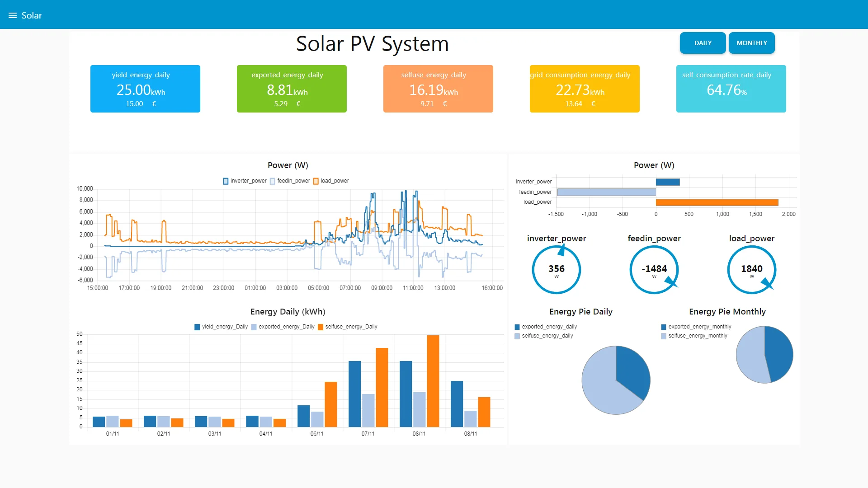
Task: Toggle selfuse_energy_monthly legend in monthly pie
Action: pos(694,336)
